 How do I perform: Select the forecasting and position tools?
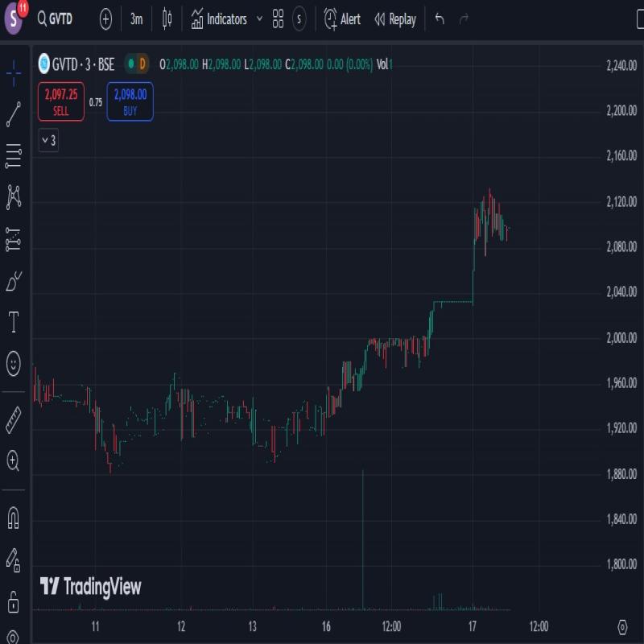pyautogui.click(x=14, y=238)
